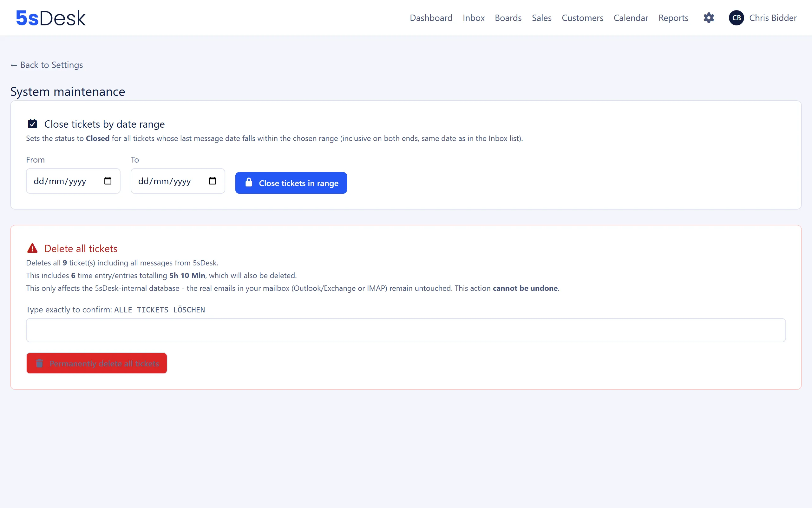Click the red warning triangle icon
This screenshot has height=508, width=812.
tap(32, 248)
